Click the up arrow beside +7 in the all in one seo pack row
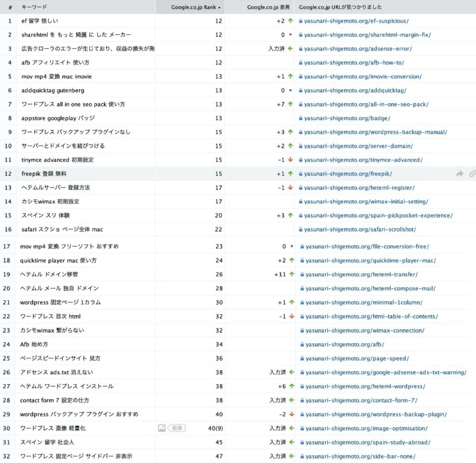The height and width of the screenshot is (463, 476). click(x=291, y=104)
